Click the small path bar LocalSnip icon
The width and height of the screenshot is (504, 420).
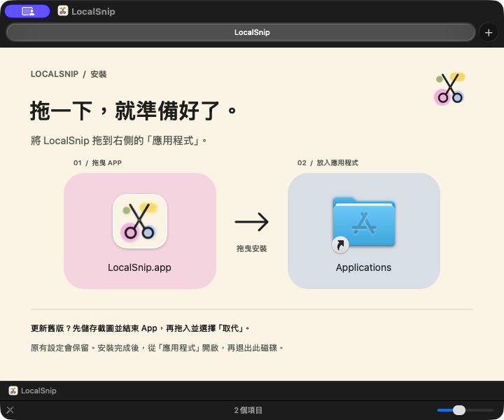13,391
